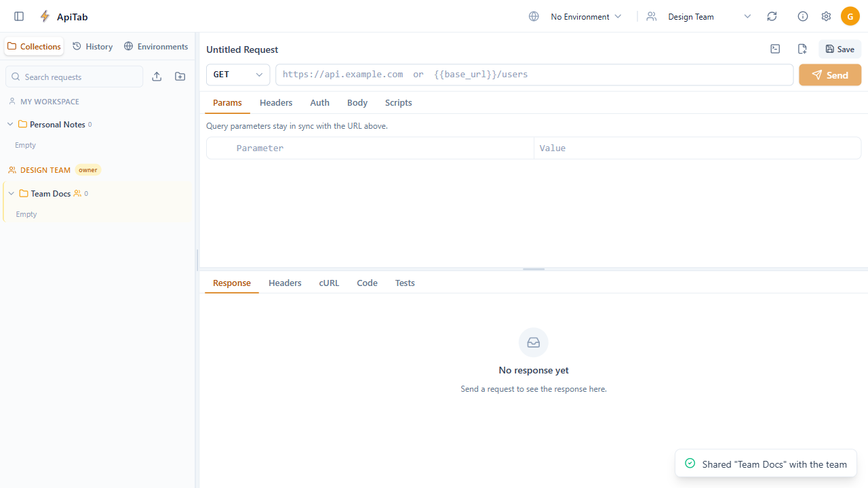The width and height of the screenshot is (868, 488).
Task: Click the horizontal request/response splitter handle
Action: coord(534,269)
